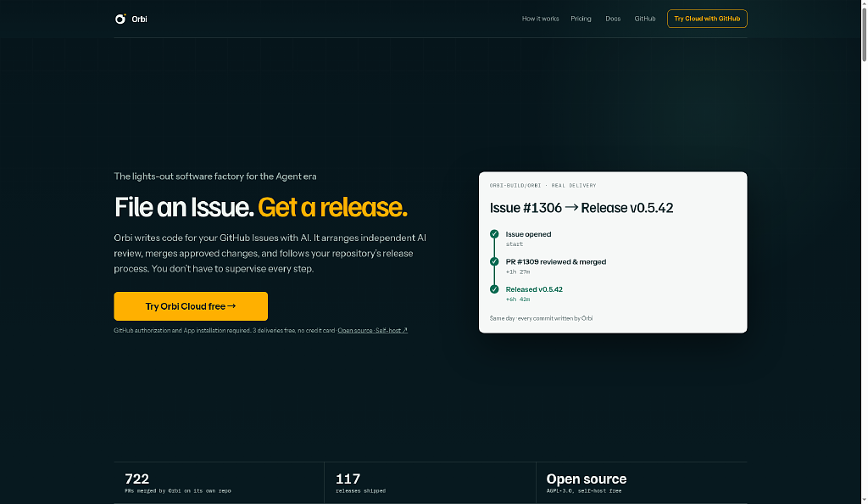Viewport: 868px width, 504px height.
Task: Click the 'File an Issue.' headline text
Action: click(x=184, y=207)
